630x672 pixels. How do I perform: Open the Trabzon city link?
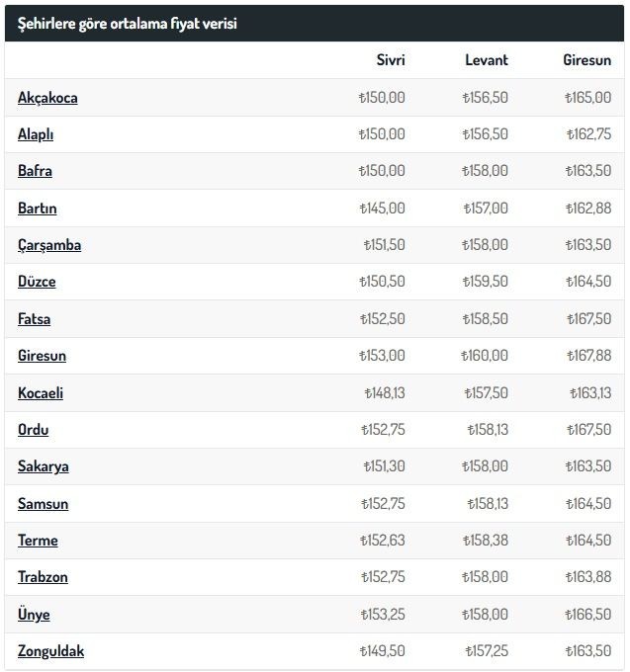point(43,577)
